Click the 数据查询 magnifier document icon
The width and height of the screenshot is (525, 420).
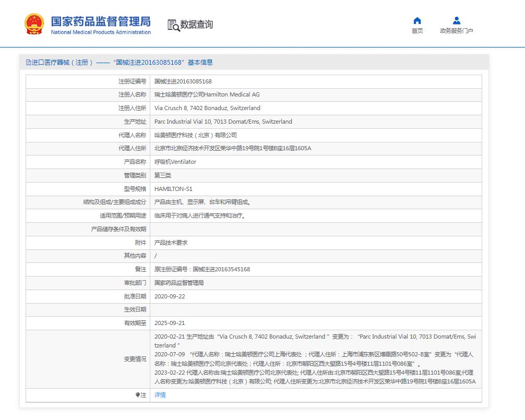click(x=173, y=25)
